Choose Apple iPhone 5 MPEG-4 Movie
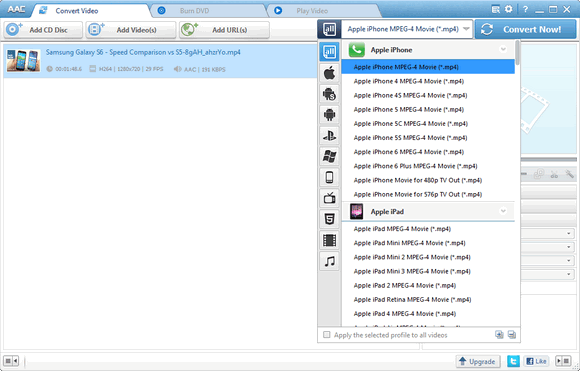The image size is (580, 371). pos(428,109)
